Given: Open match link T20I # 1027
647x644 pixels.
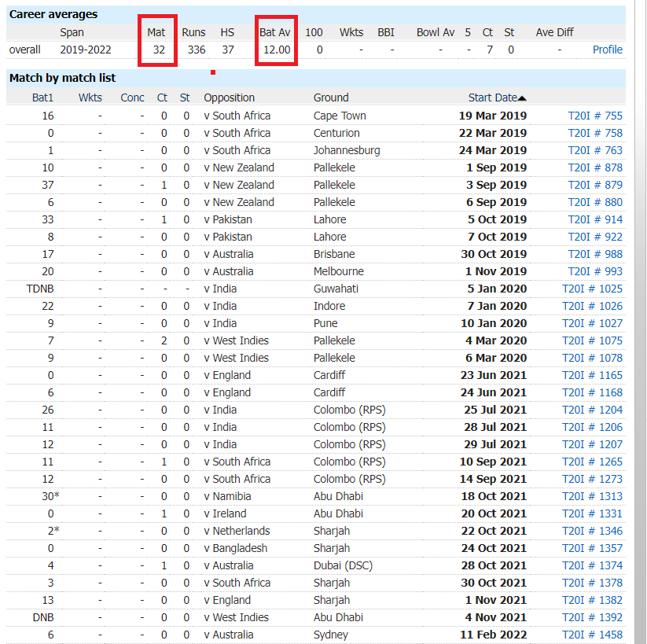Looking at the screenshot, I should coord(592,324).
